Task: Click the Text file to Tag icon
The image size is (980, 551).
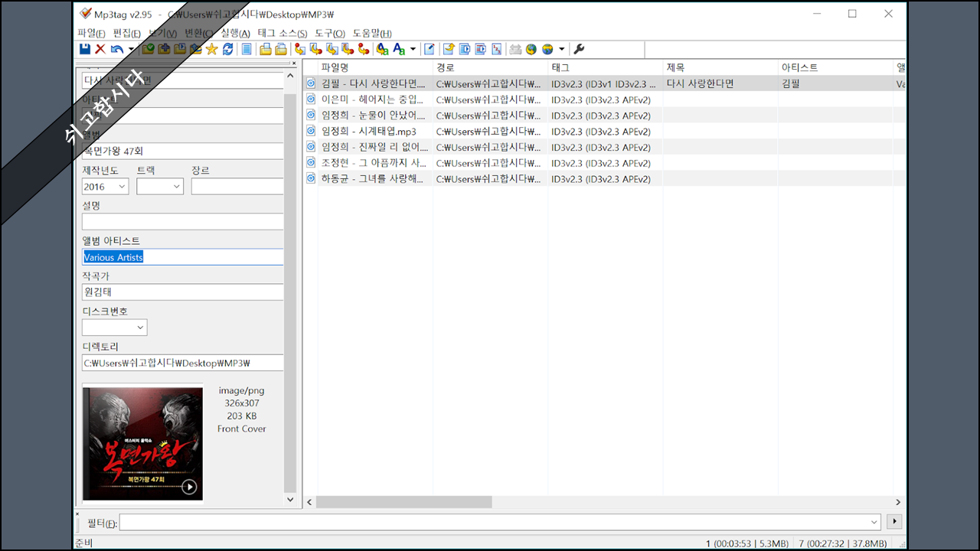Action: (348, 49)
